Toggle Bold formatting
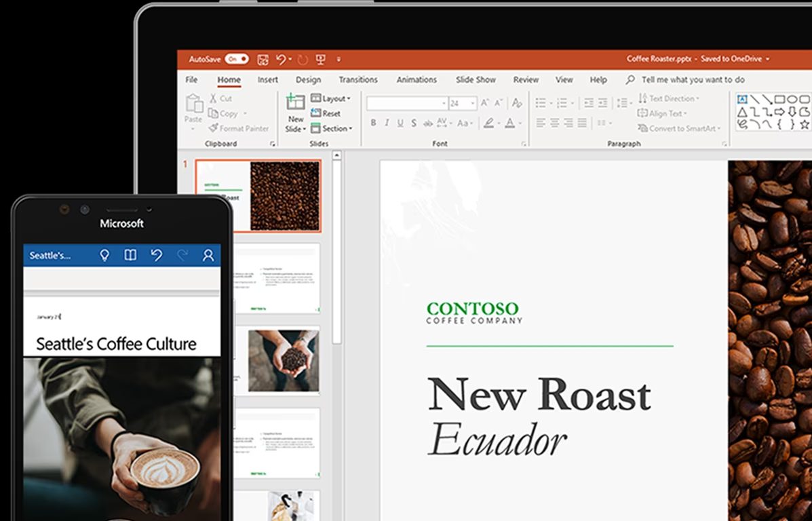This screenshot has height=521, width=812. 373,123
